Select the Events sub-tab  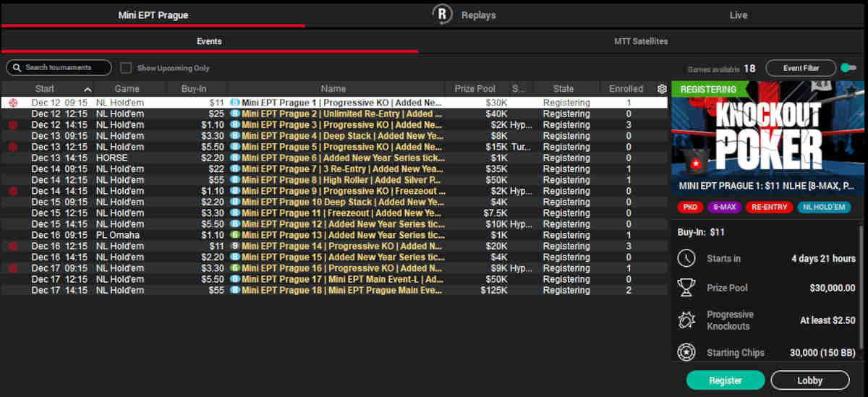(209, 41)
